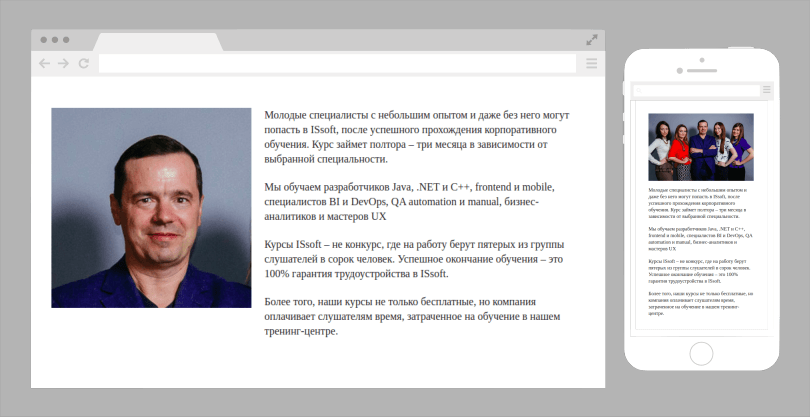The height and width of the screenshot is (417, 810).
Task: Tap the phone's round home button
Action: [x=701, y=354]
